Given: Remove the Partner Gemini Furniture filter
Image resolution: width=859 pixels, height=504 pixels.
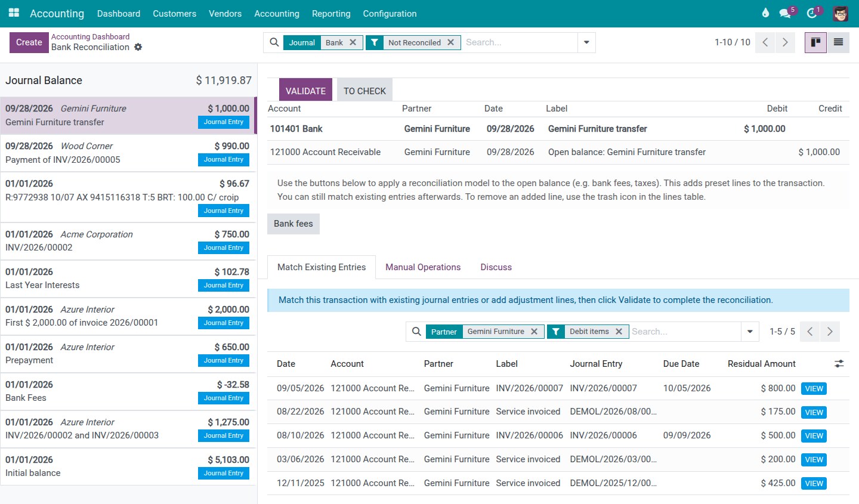Looking at the screenshot, I should click(534, 332).
